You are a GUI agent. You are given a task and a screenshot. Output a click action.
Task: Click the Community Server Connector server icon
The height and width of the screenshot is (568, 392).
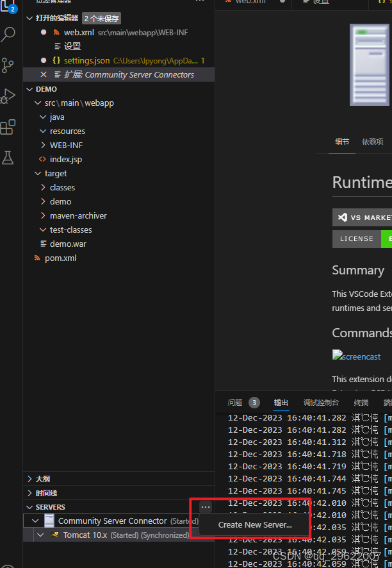49,521
